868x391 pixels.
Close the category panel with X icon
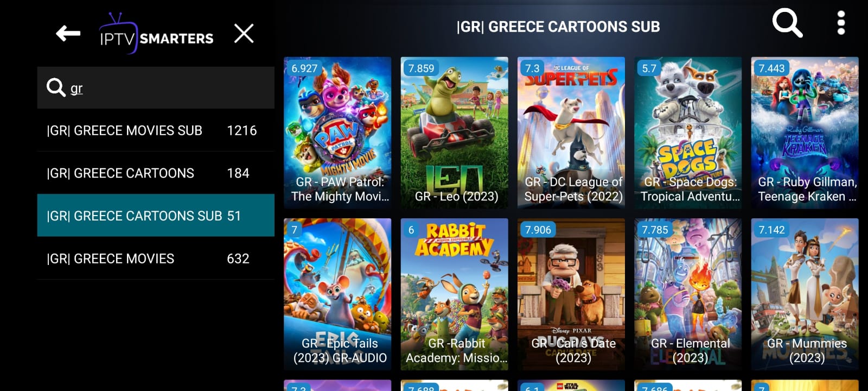coord(244,34)
